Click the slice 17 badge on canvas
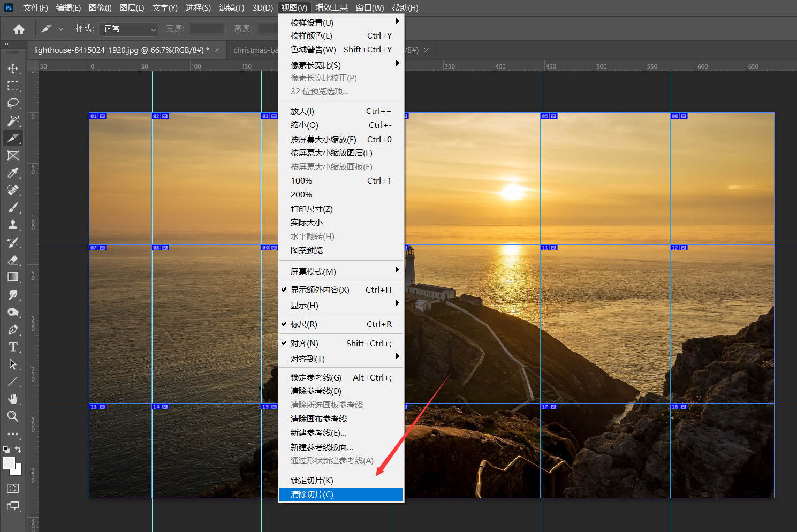Image resolution: width=797 pixels, height=532 pixels. (x=549, y=407)
